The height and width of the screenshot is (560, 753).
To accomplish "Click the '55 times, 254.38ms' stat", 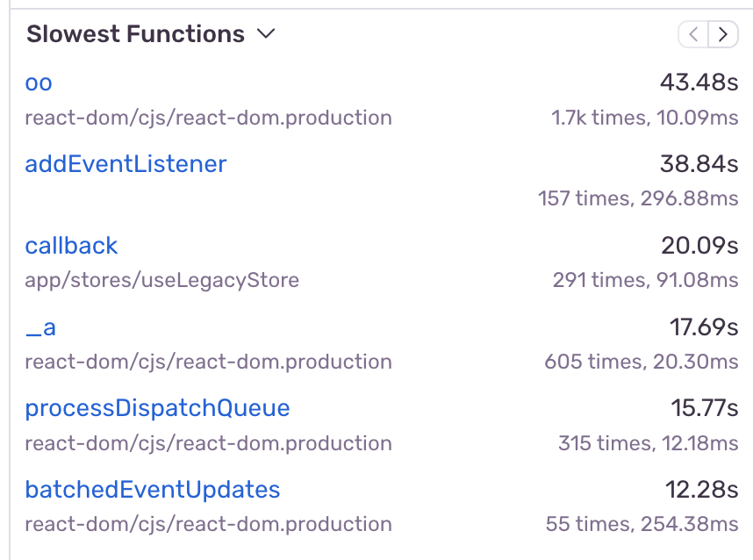I will (x=642, y=524).
